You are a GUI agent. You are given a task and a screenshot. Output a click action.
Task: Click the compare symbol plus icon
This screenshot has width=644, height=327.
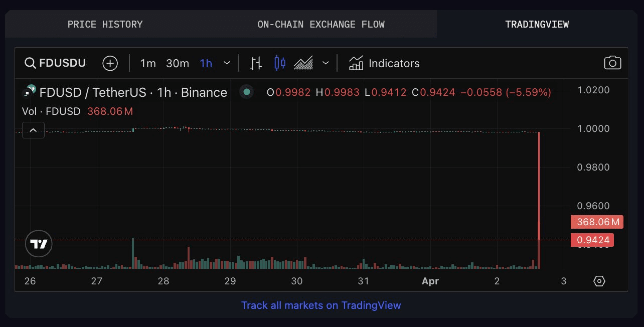click(x=110, y=63)
